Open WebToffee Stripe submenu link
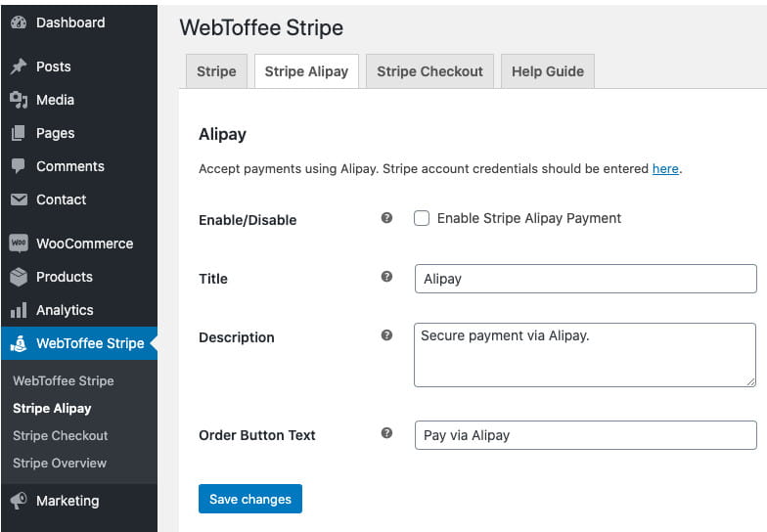The width and height of the screenshot is (767, 532). pos(63,381)
